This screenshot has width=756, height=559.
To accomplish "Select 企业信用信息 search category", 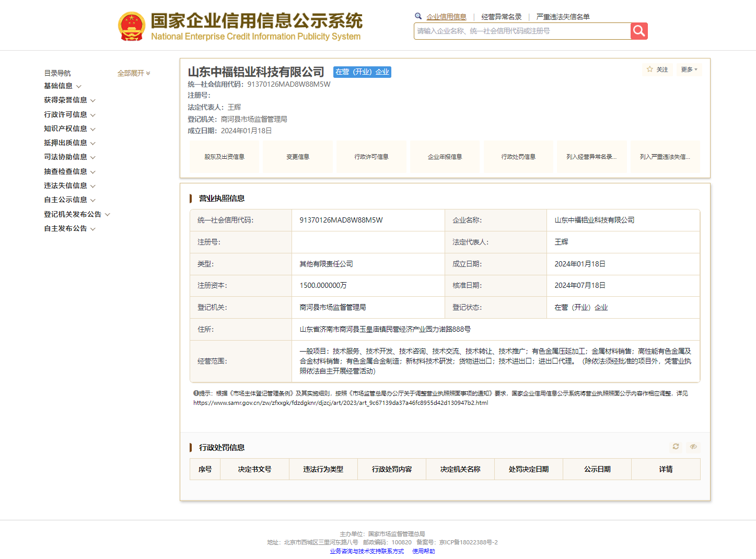I will 446,17.
